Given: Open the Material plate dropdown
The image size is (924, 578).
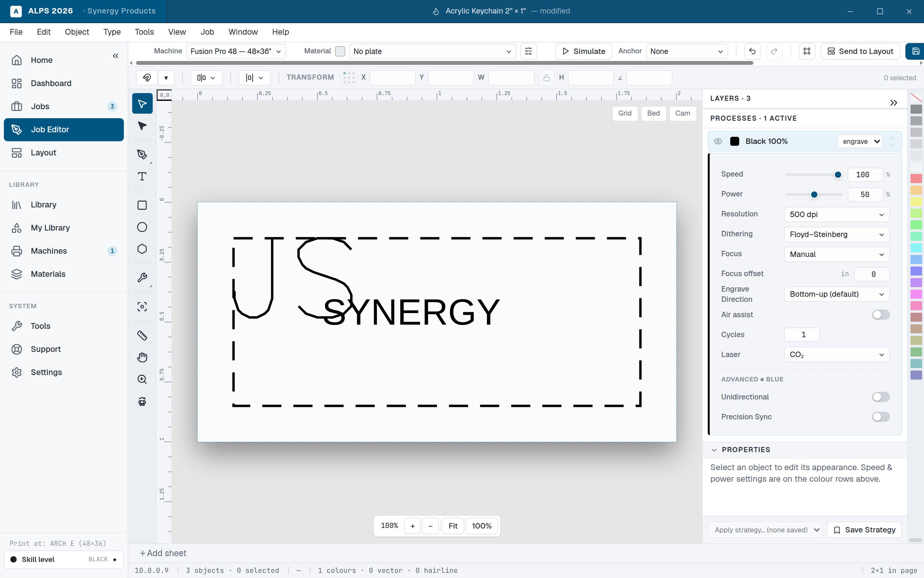Looking at the screenshot, I should (x=432, y=51).
